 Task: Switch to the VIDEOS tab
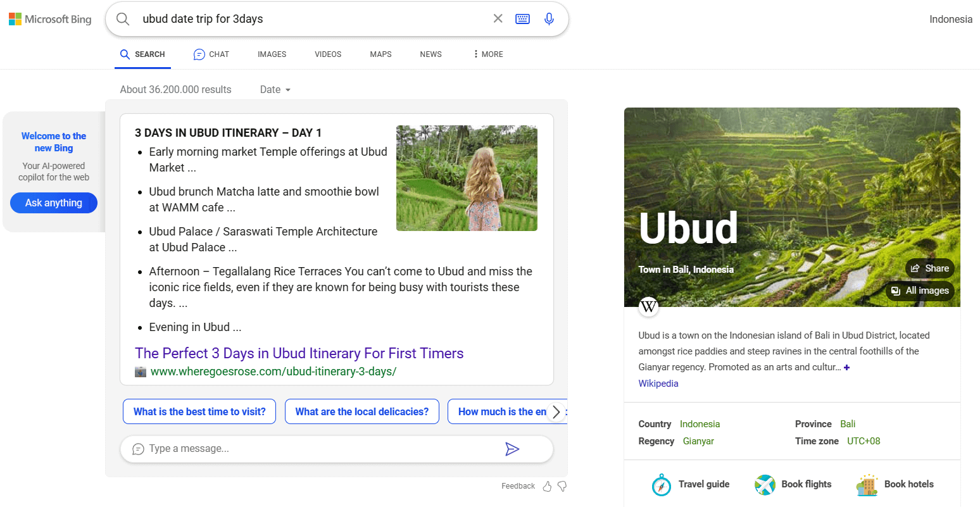pyautogui.click(x=328, y=54)
